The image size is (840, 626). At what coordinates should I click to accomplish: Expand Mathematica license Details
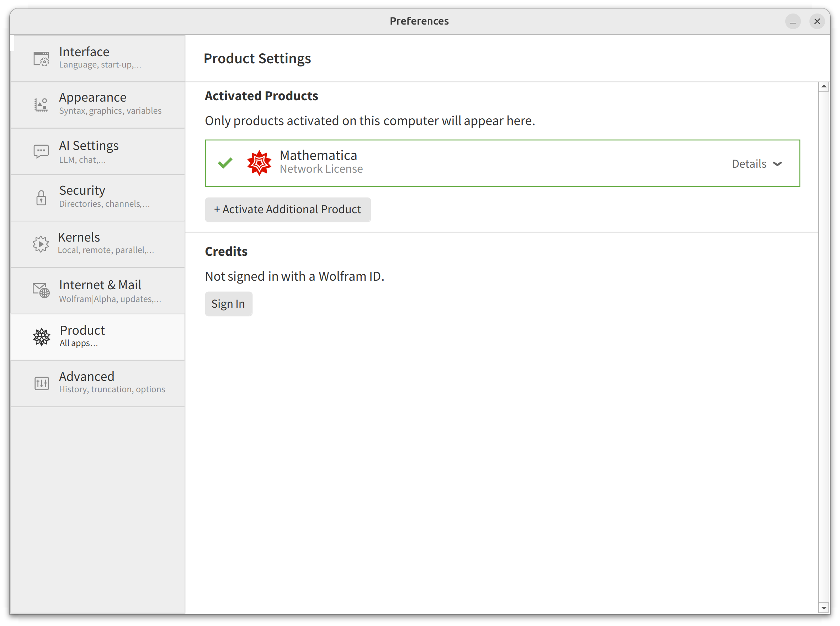(x=749, y=164)
